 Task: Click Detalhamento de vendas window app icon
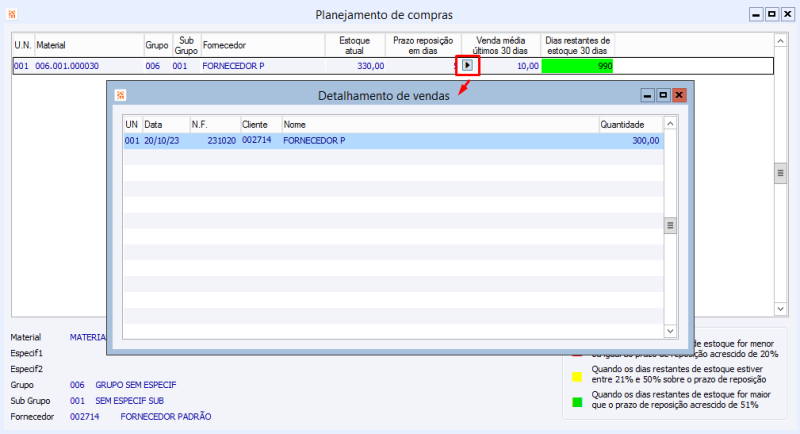120,95
